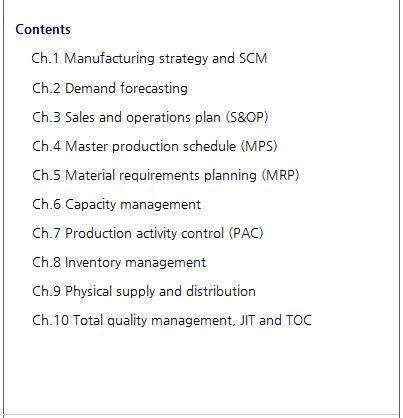This screenshot has width=403, height=418.
Task: Click the Contents heading
Action: 43,29
